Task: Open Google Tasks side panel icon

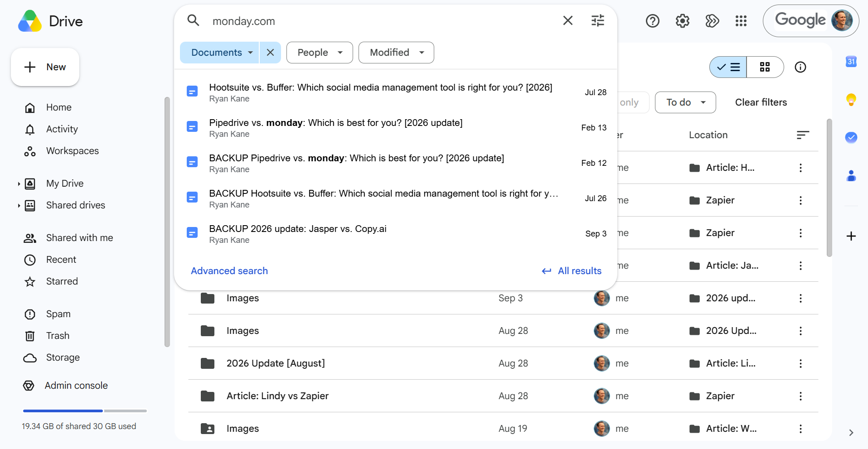Action: coord(851,137)
